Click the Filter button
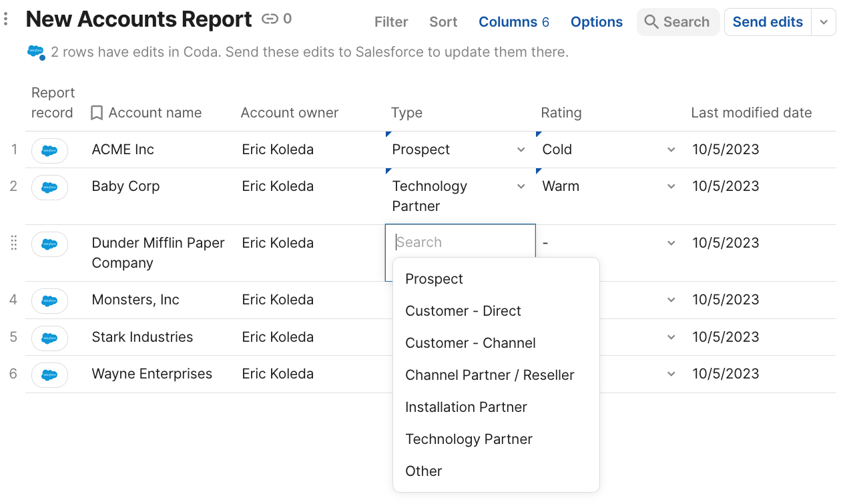Screen dimensions: 845x504 [x=391, y=22]
